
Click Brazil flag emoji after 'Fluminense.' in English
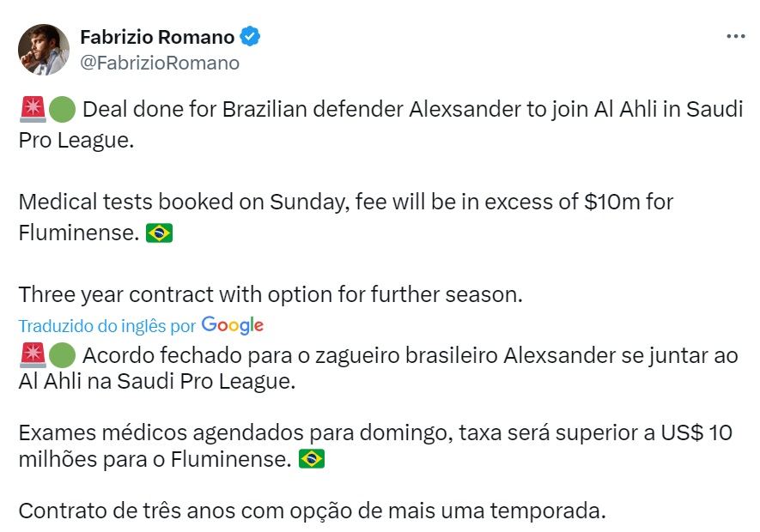[160, 233]
